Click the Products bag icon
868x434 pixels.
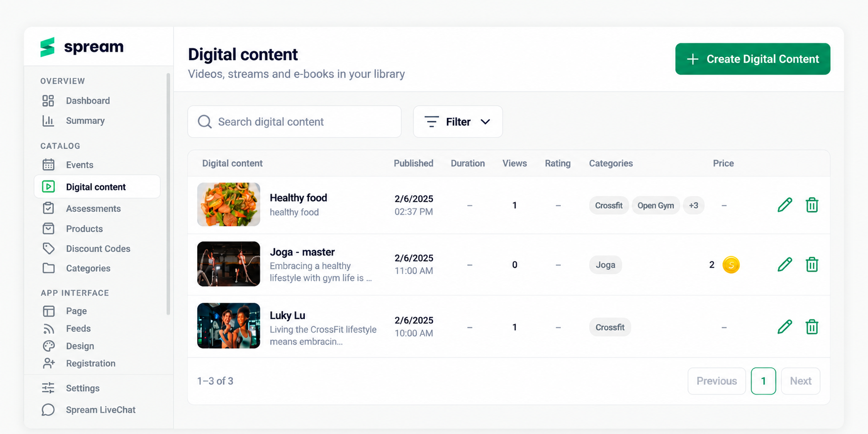pos(48,228)
